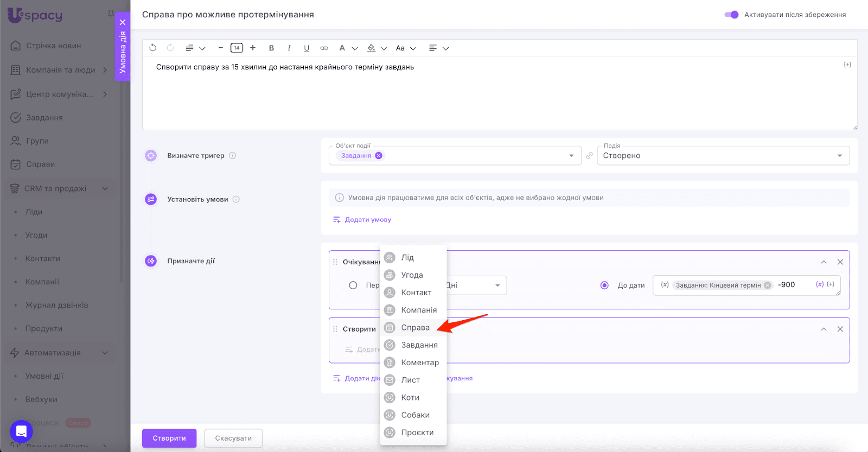
Task: Choose 'Справа' from the object menu
Action: pyautogui.click(x=415, y=328)
